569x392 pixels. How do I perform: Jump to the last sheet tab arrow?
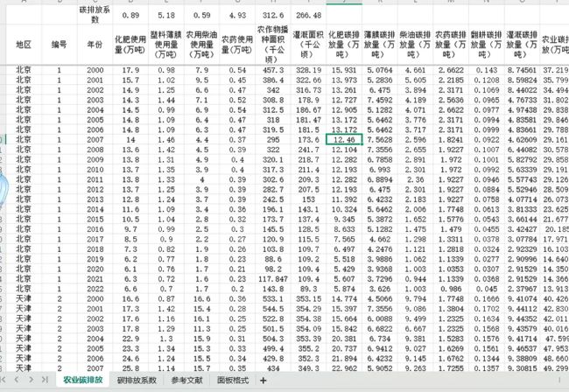point(45,380)
